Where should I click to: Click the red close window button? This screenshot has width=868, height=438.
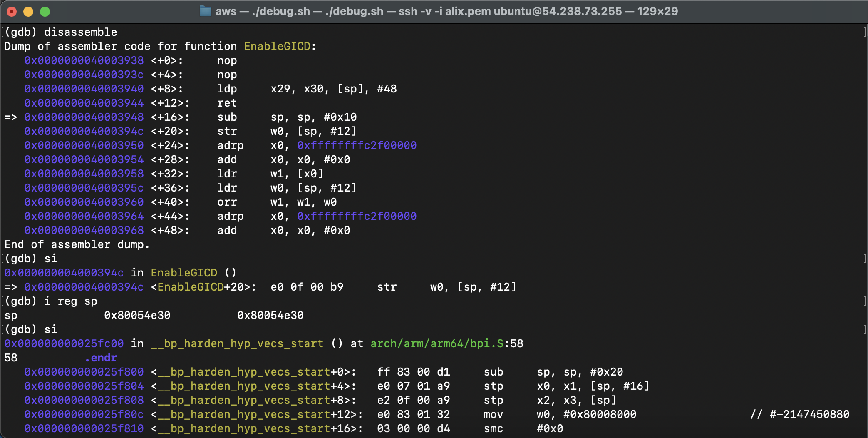pyautogui.click(x=12, y=12)
